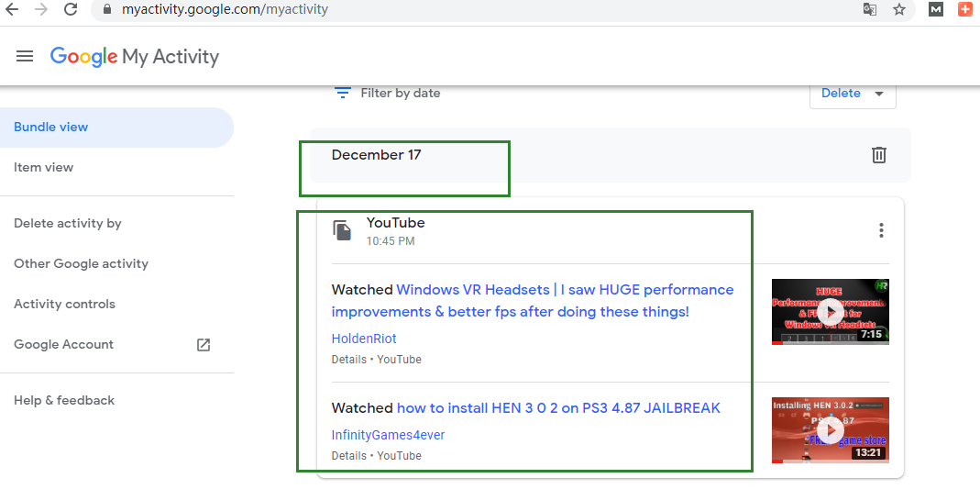The width and height of the screenshot is (980, 489).
Task: Select Bundle view in sidebar
Action: [x=51, y=128]
